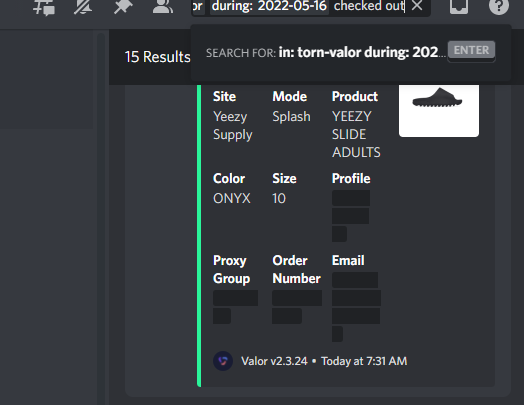The image size is (524, 405).
Task: Click the search input field
Action: tap(311, 7)
